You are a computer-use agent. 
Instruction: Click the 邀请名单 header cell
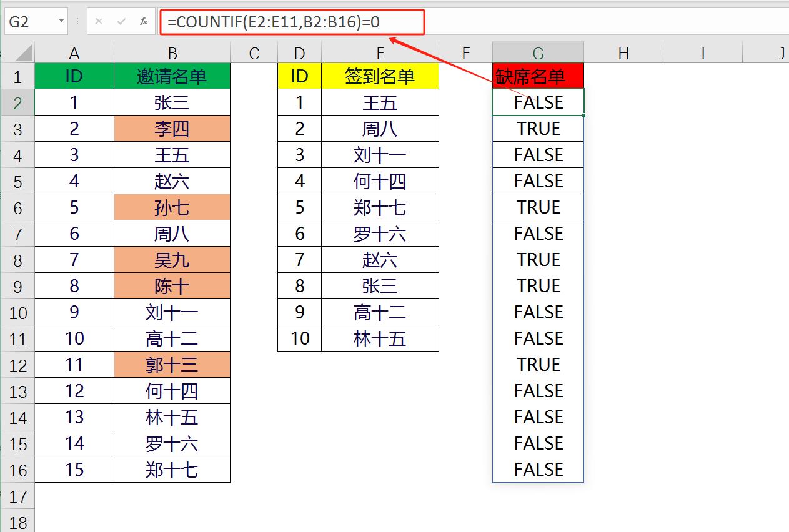coord(172,76)
